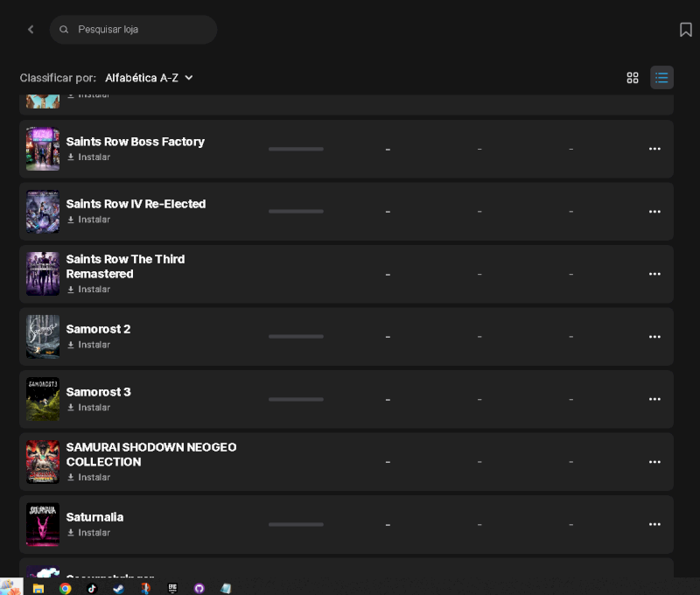Open options menu for Saturnalia

[x=654, y=524]
